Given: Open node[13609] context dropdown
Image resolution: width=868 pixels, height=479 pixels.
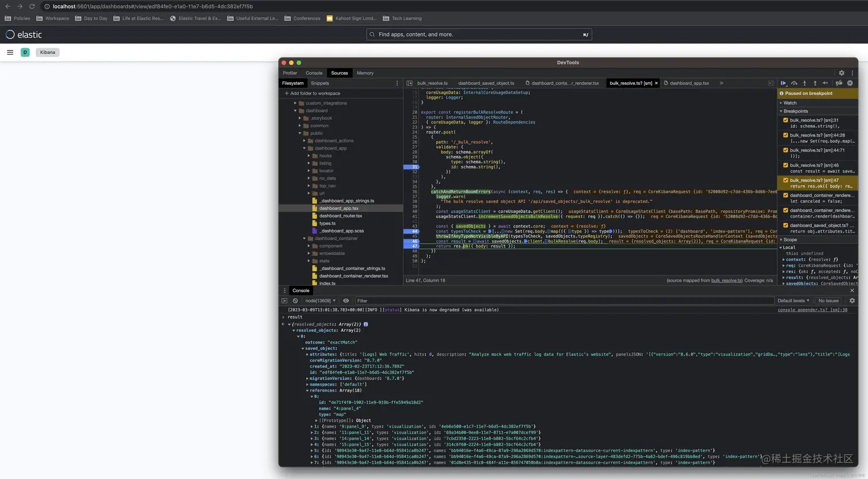Looking at the screenshot, I should [x=320, y=301].
